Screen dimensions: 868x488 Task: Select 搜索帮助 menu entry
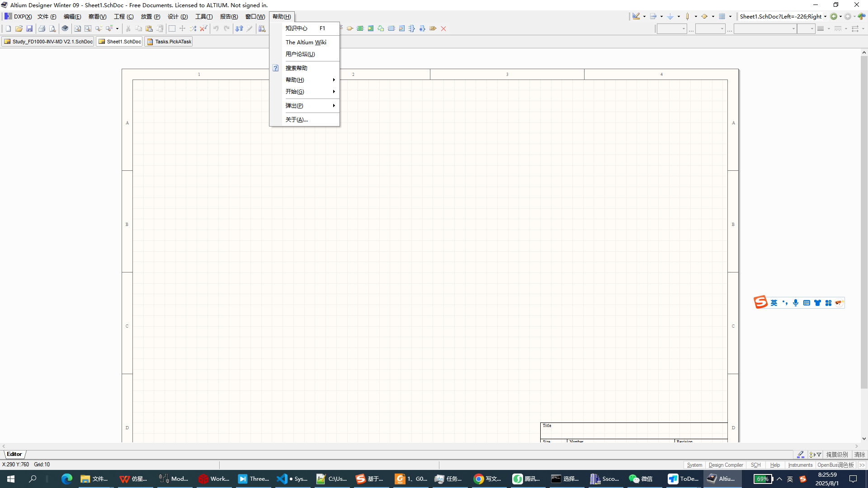(304, 68)
